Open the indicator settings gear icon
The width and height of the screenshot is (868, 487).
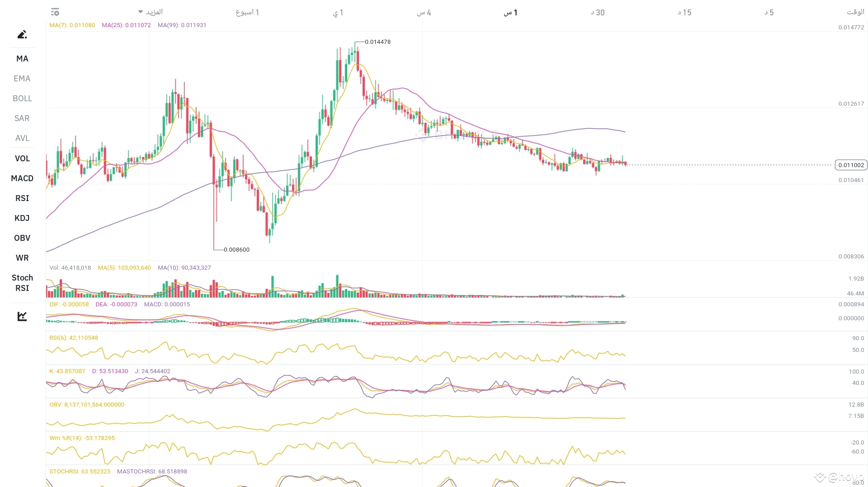[x=55, y=12]
